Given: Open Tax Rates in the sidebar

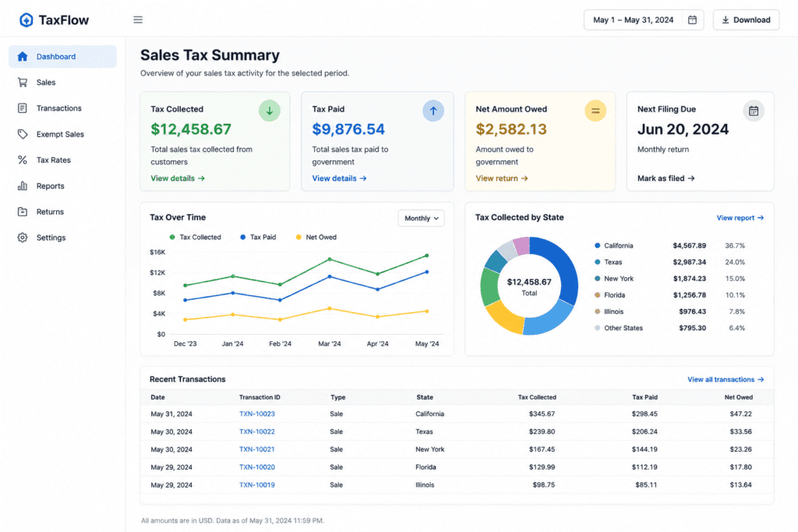Looking at the screenshot, I should [62, 160].
